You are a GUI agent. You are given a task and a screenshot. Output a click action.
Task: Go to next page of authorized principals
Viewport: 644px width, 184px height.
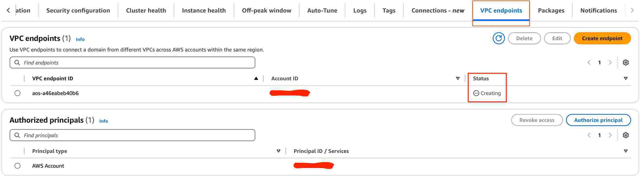[x=610, y=135]
